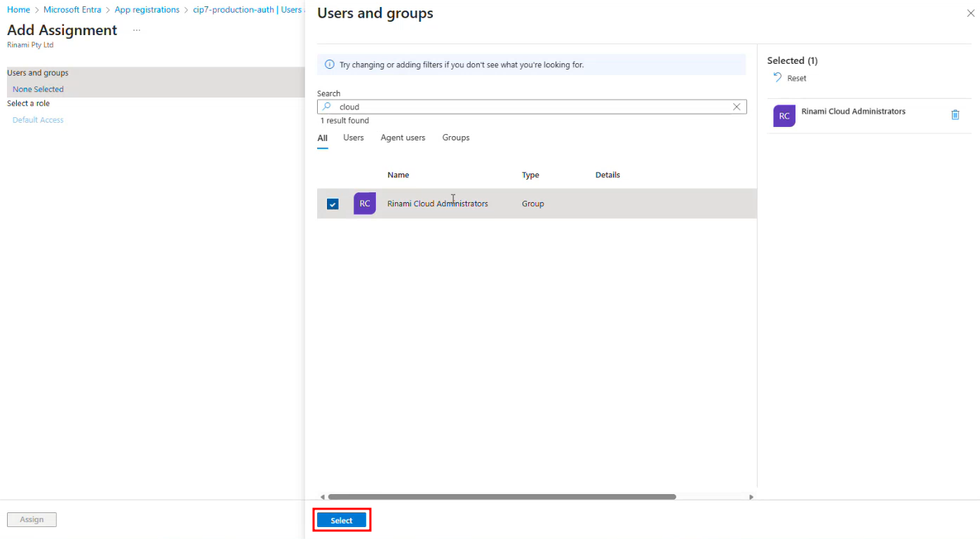
Task: Open the cip7-production-auth breadcrumb
Action: click(247, 10)
